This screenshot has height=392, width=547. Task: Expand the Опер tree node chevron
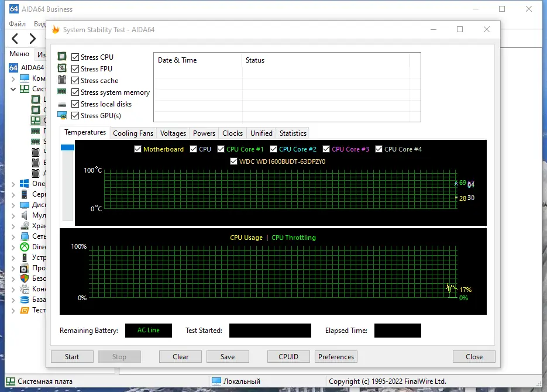click(13, 184)
